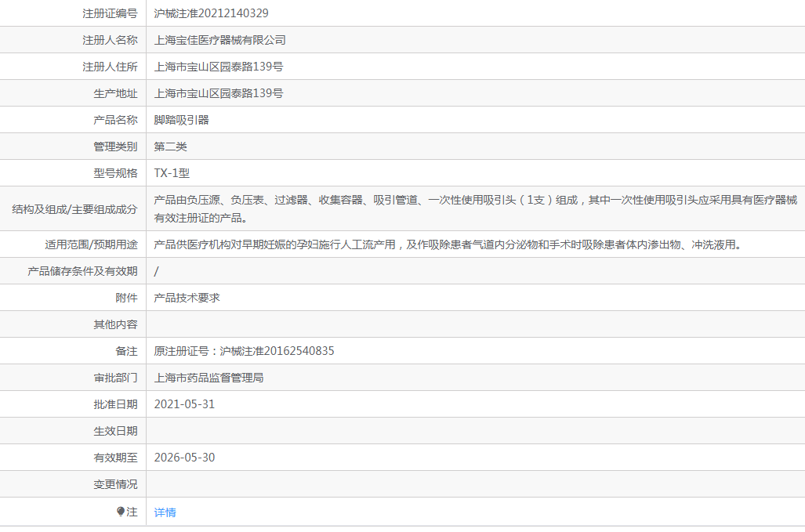This screenshot has height=532, width=805.
Task: Open the 详情 link
Action: 165,512
